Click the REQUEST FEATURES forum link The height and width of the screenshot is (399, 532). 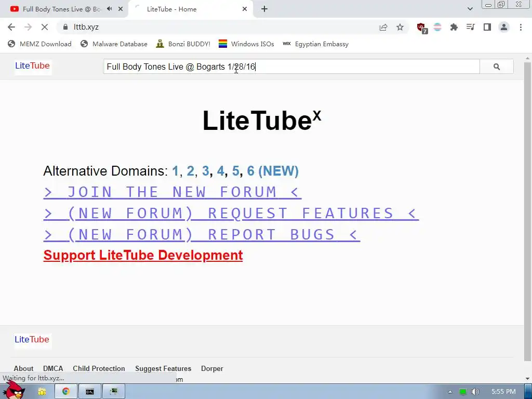[231, 214]
